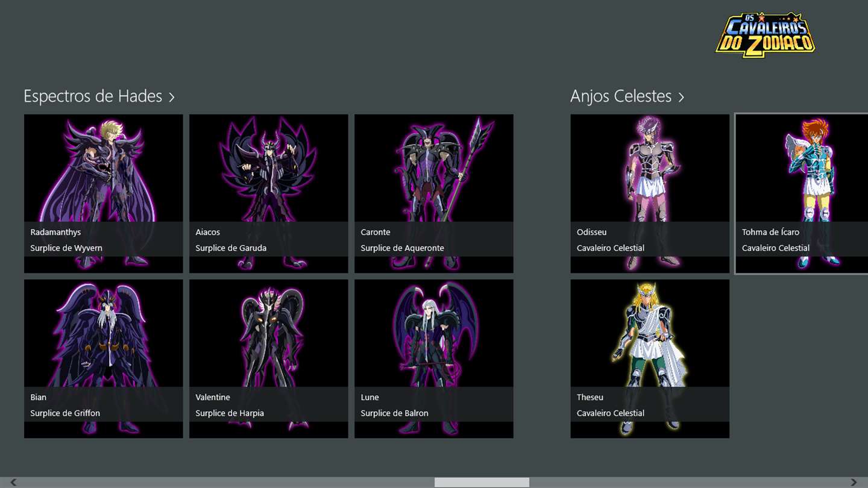
Task: Click the 'Lune' name label
Action: pyautogui.click(x=370, y=397)
